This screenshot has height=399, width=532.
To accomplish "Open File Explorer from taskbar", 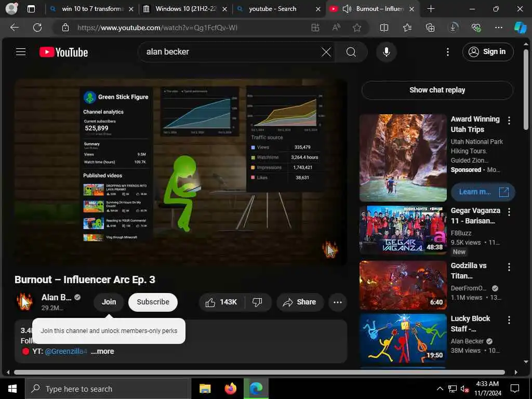I will pos(205,389).
